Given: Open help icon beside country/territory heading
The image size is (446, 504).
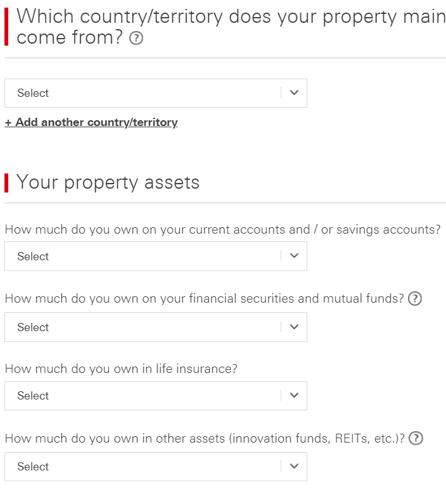Looking at the screenshot, I should point(136,38).
